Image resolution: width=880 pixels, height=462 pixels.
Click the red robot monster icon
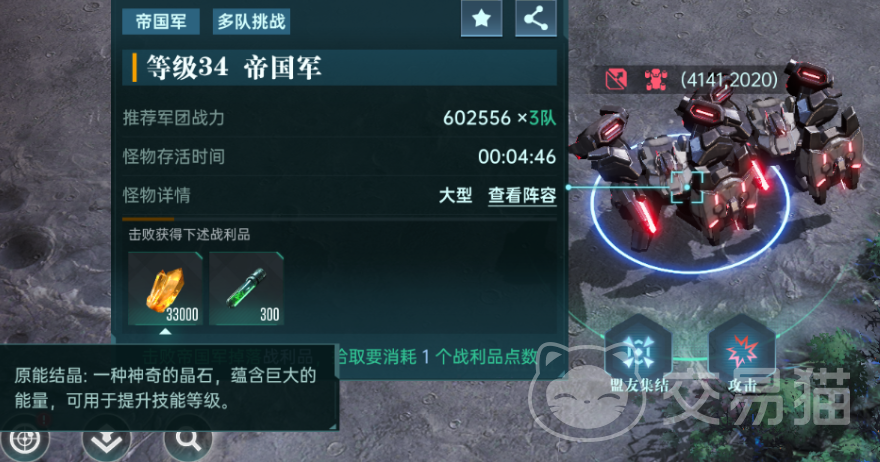click(656, 80)
